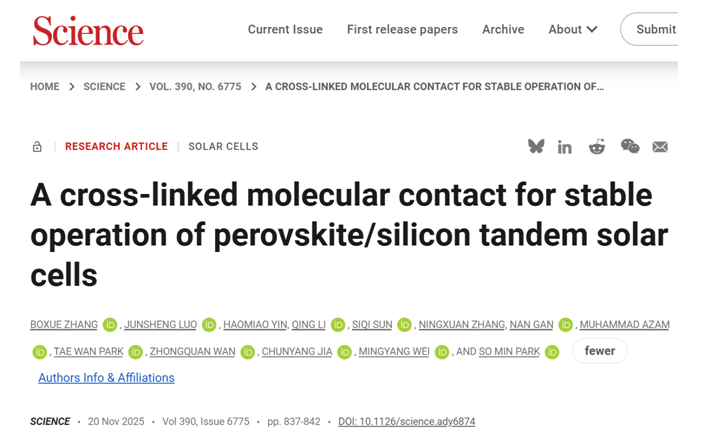This screenshot has width=728, height=434.
Task: Open the Archive menu item
Action: click(x=503, y=30)
